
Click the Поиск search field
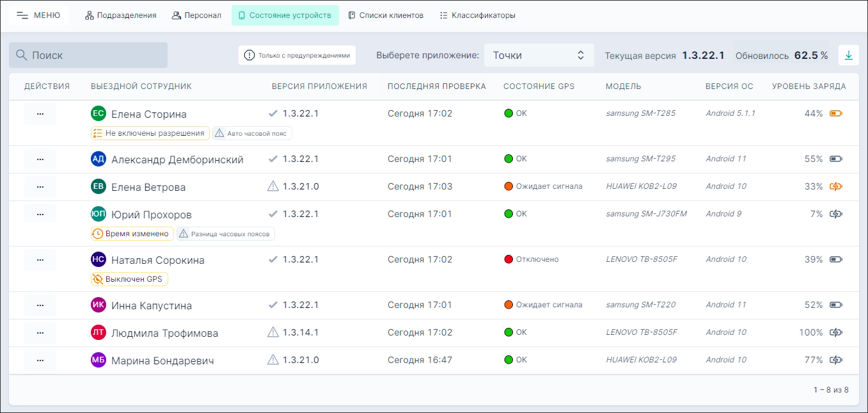pos(88,56)
